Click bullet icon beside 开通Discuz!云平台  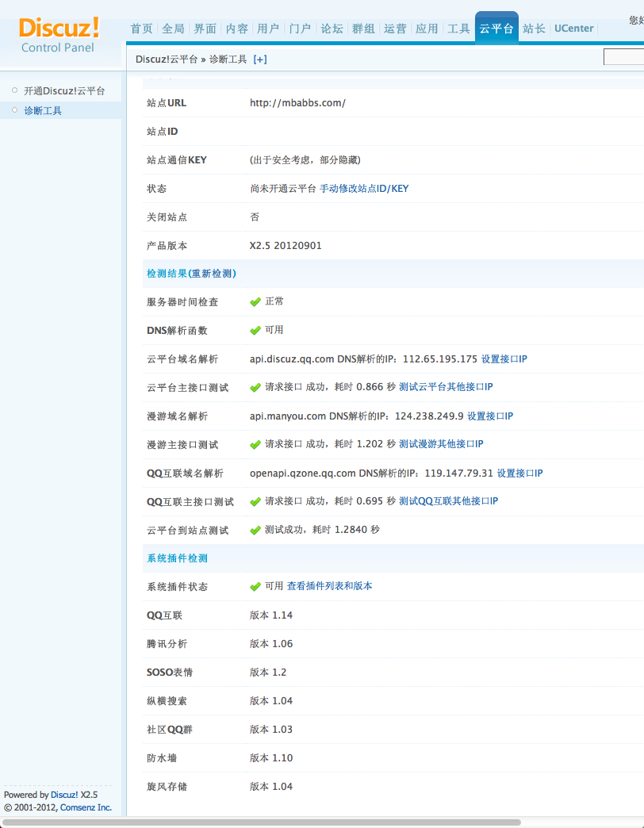coord(15,90)
